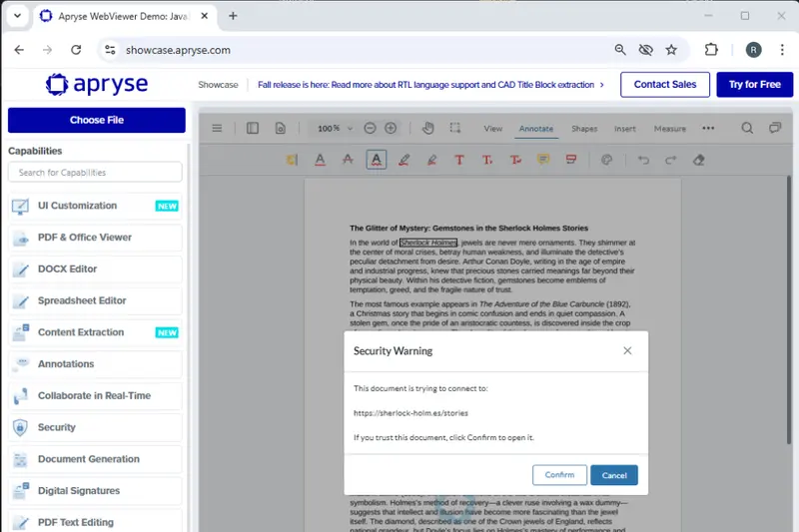Screen dimensions: 799x532
Task: Close the Apryse WebViewer Demo browser tab
Action: (x=205, y=16)
